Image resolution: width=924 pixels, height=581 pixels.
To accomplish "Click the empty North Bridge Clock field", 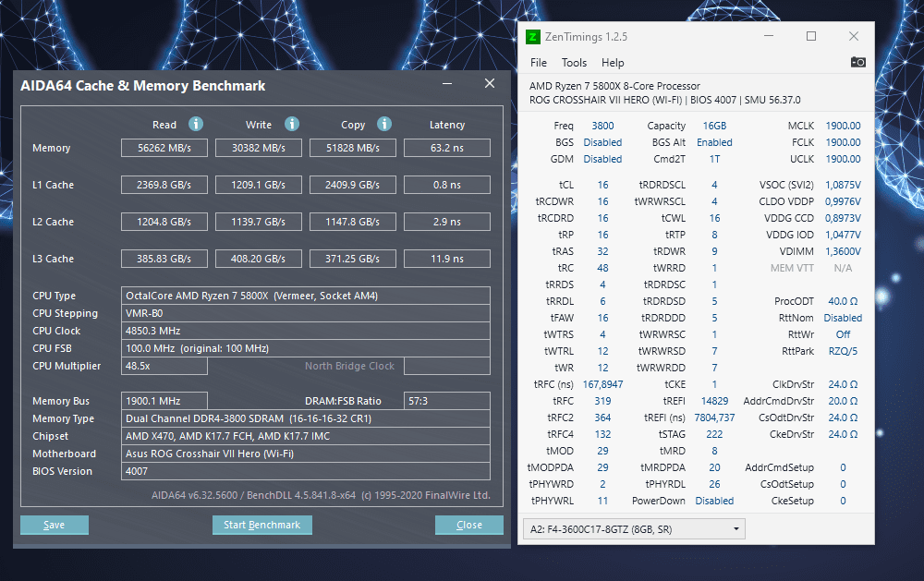I will (x=447, y=366).
